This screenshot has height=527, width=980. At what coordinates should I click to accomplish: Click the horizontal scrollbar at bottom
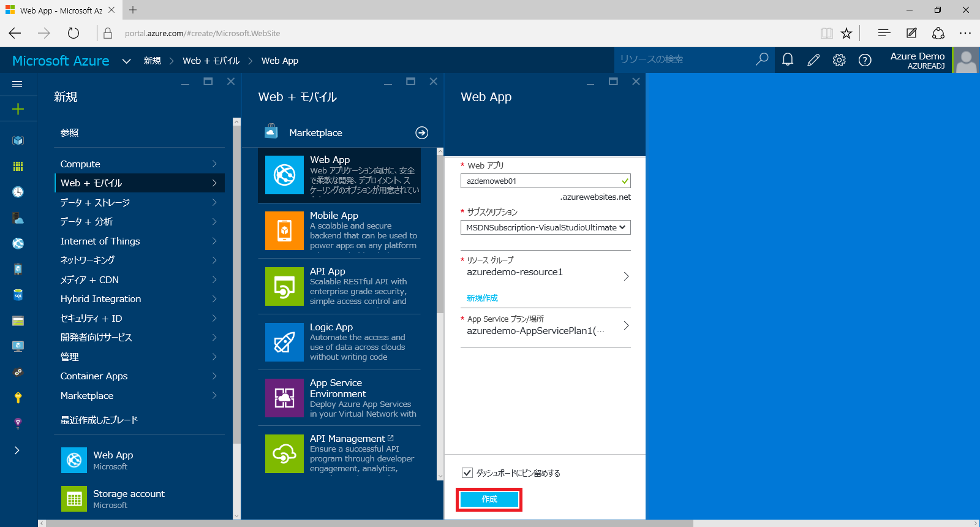369,523
